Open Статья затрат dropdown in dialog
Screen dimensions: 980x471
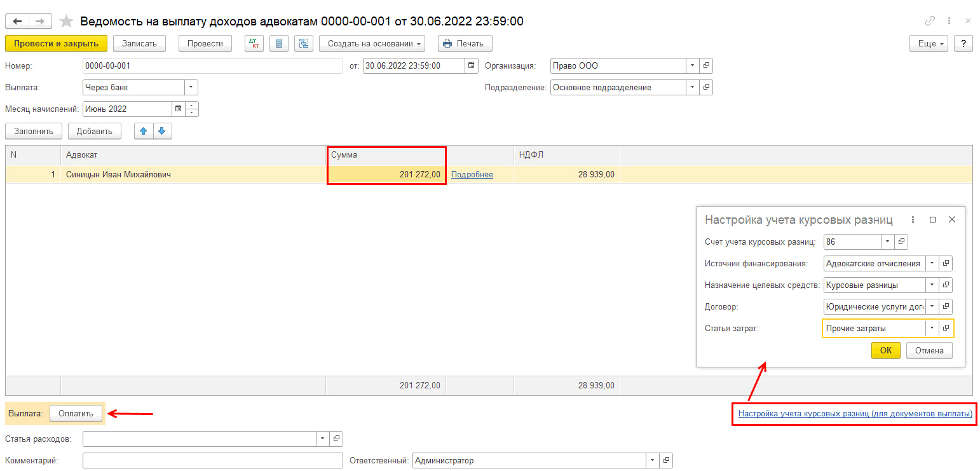coord(932,328)
